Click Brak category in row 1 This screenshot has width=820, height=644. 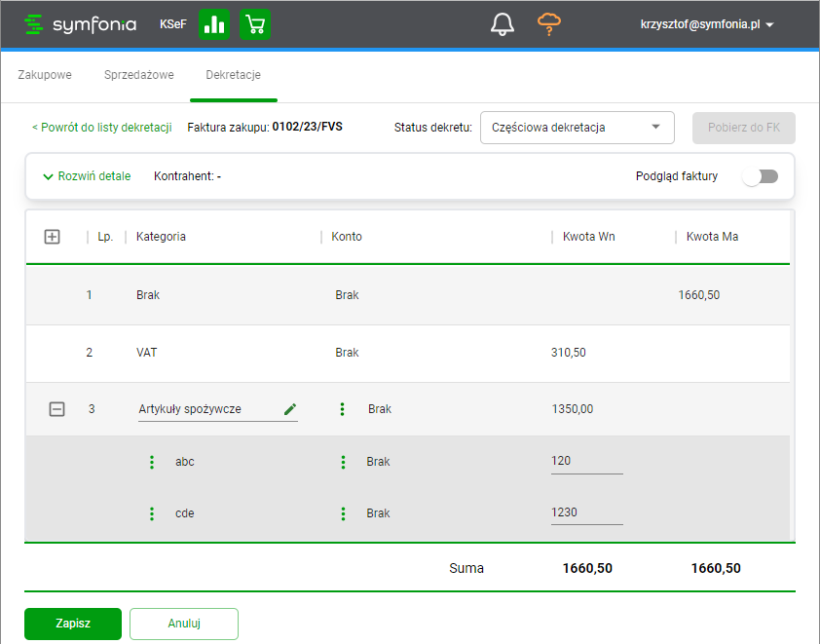pos(148,295)
